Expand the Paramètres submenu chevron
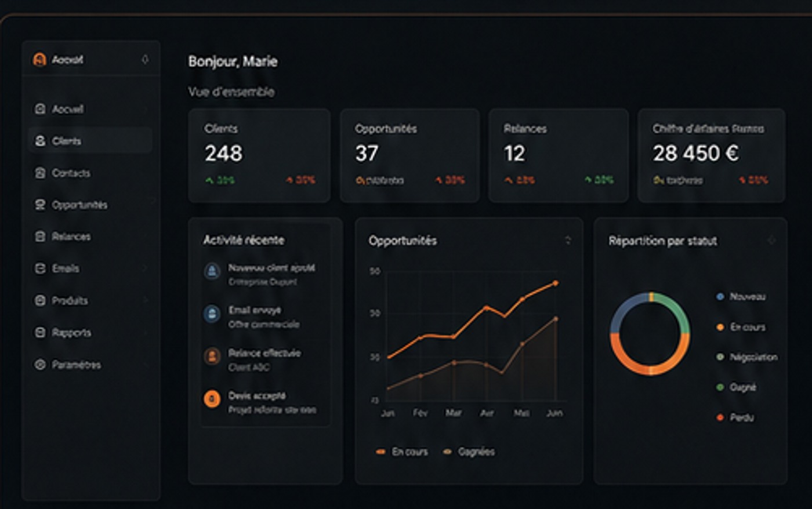The width and height of the screenshot is (812, 509). (x=145, y=365)
